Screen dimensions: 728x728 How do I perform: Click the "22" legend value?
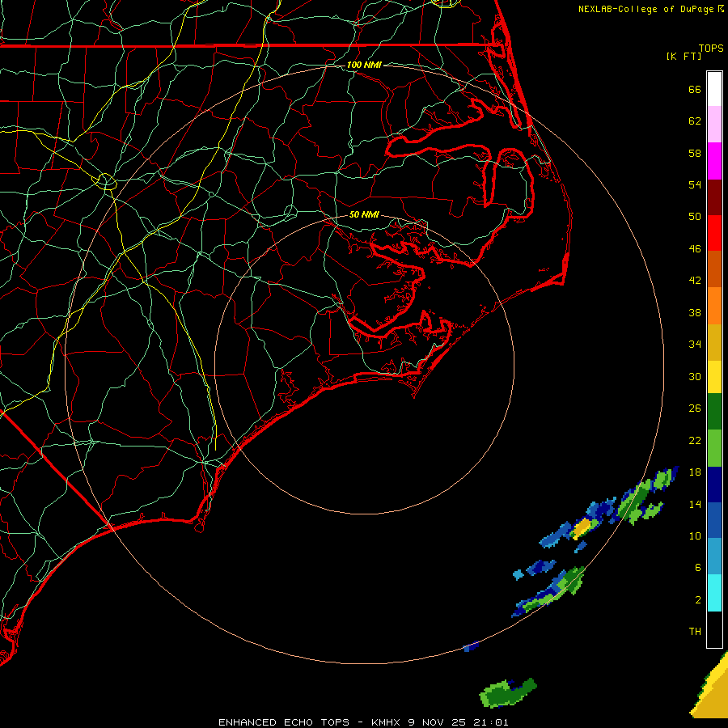coord(695,440)
